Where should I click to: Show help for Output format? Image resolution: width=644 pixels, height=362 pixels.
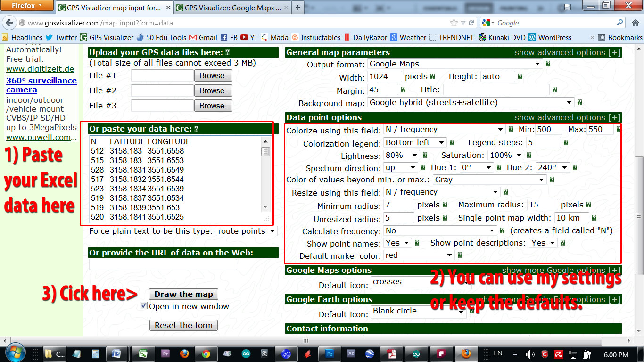548,64
